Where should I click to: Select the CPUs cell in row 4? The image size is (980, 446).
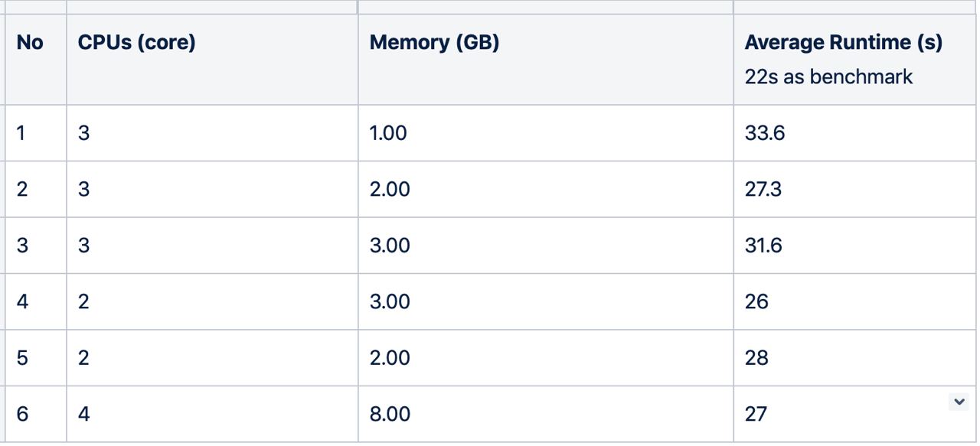212,301
